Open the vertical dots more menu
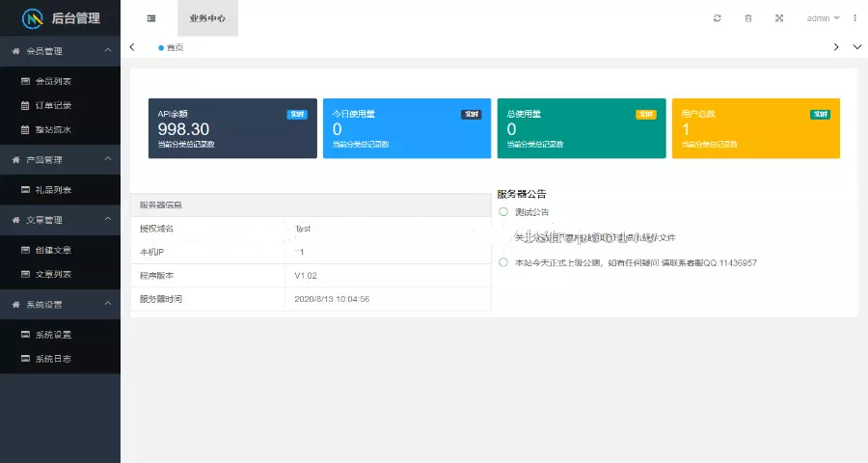Viewport: 868px width, 463px height. [x=854, y=18]
